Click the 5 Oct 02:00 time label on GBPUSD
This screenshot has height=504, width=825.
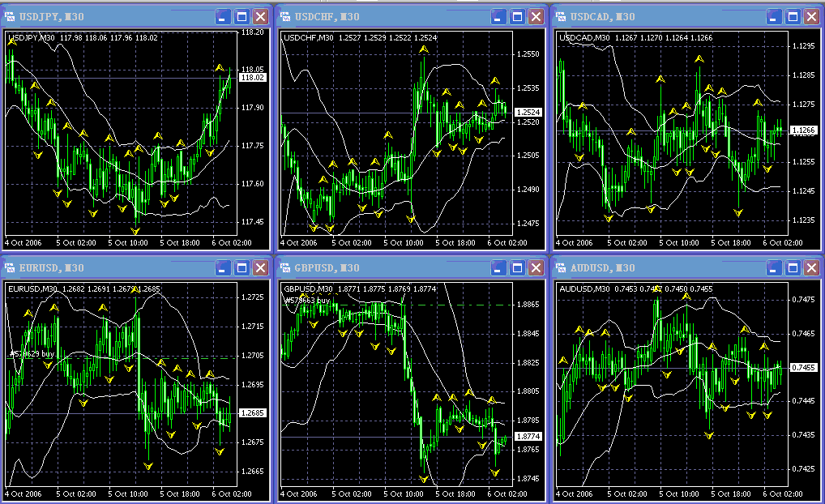point(352,494)
